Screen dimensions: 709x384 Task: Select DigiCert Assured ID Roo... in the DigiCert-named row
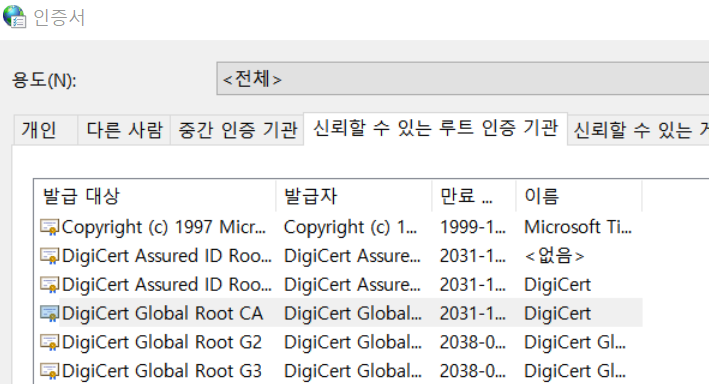(167, 285)
